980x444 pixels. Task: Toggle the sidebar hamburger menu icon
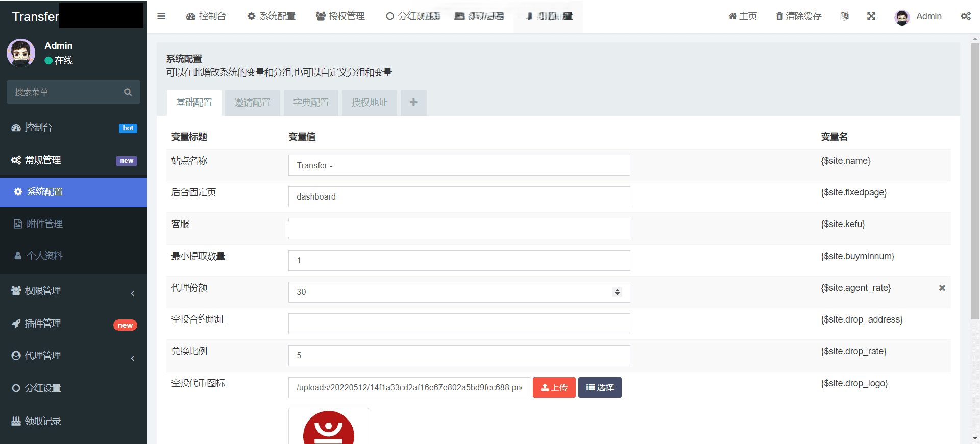tap(161, 16)
